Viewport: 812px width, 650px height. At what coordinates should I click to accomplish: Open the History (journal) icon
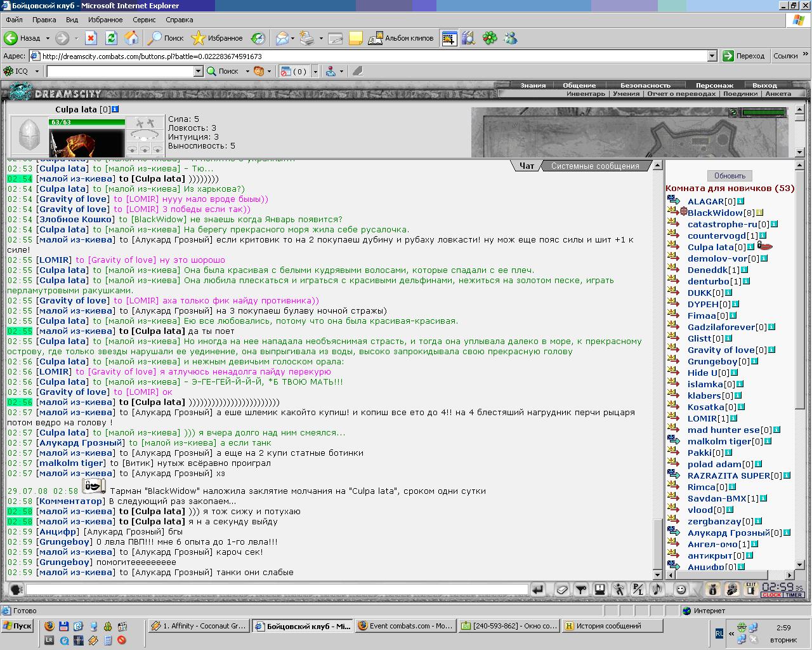pos(258,38)
